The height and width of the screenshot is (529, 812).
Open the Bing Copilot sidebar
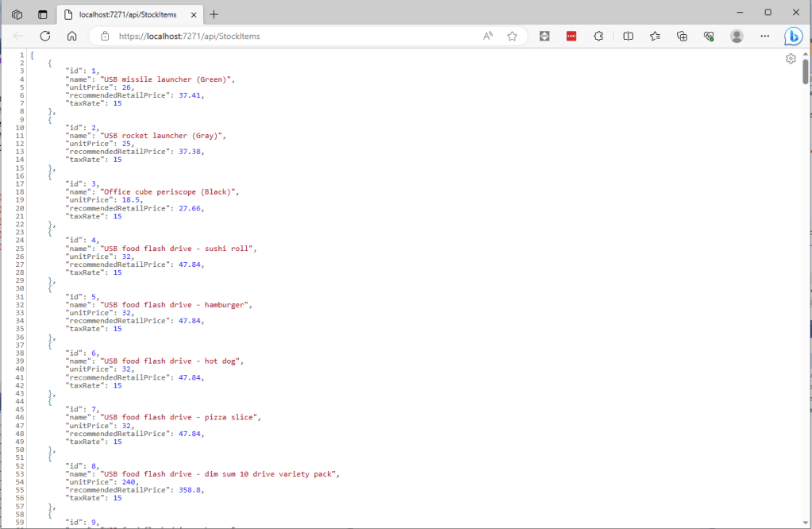[793, 36]
